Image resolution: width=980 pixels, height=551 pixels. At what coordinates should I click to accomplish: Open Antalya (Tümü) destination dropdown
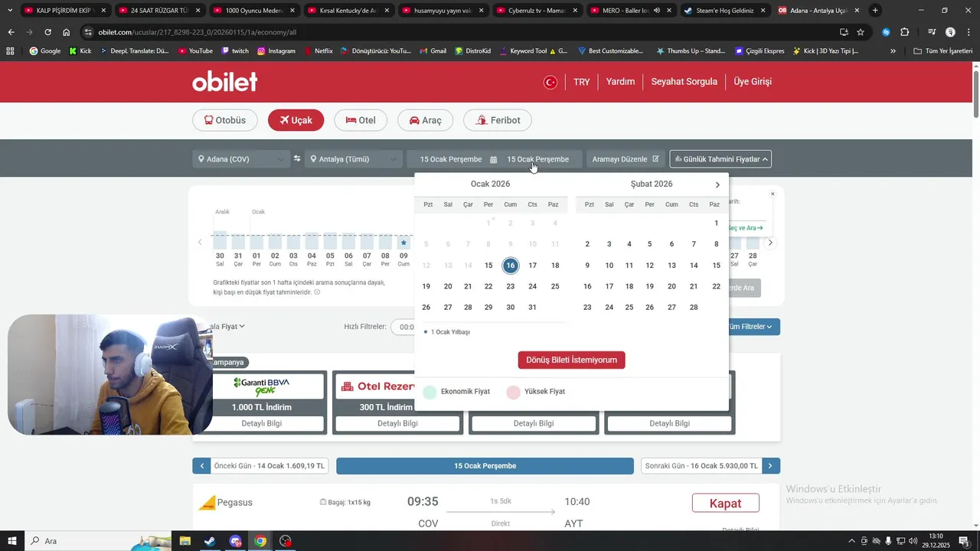[353, 159]
